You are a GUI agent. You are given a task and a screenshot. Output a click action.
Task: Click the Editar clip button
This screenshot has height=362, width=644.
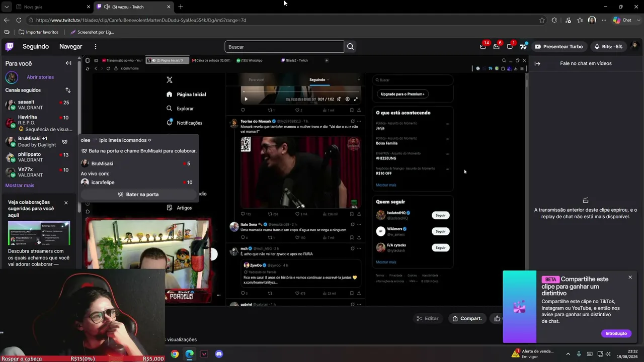428,318
